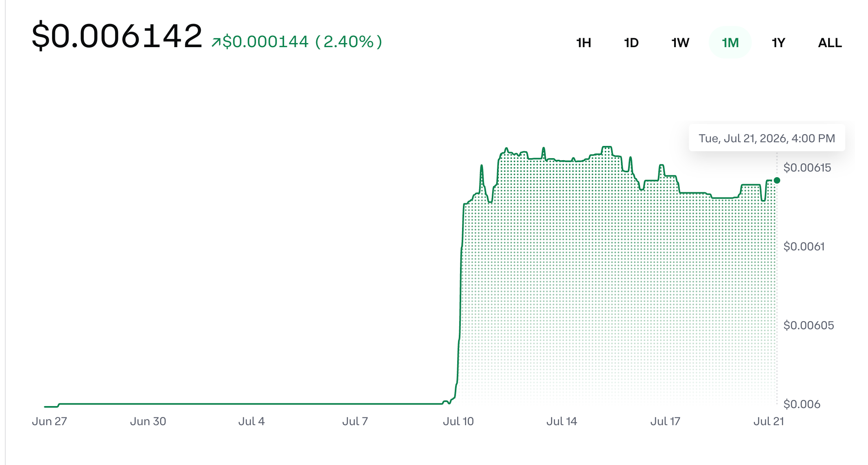
Task: Click the green current-price dot on chart
Action: [777, 180]
